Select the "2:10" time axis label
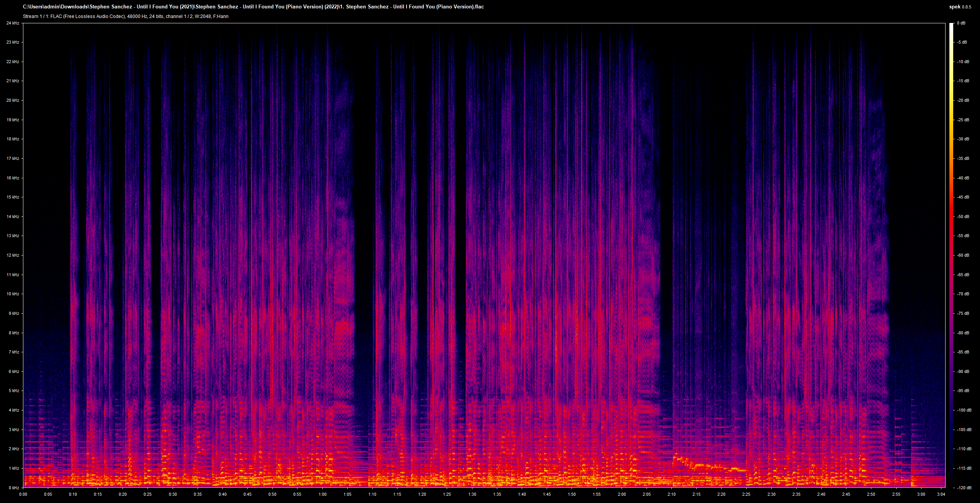The width and height of the screenshot is (980, 503). [x=671, y=494]
